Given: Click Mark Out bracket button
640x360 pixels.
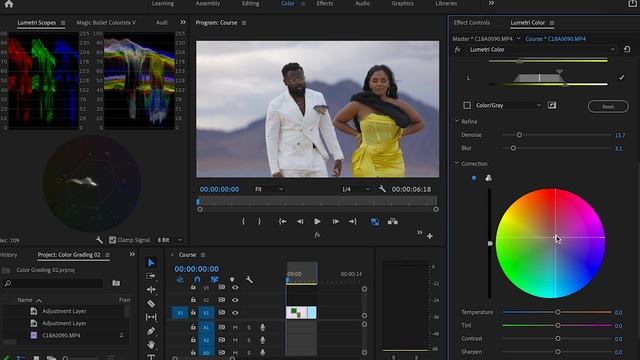Looking at the screenshot, I should [260, 222].
